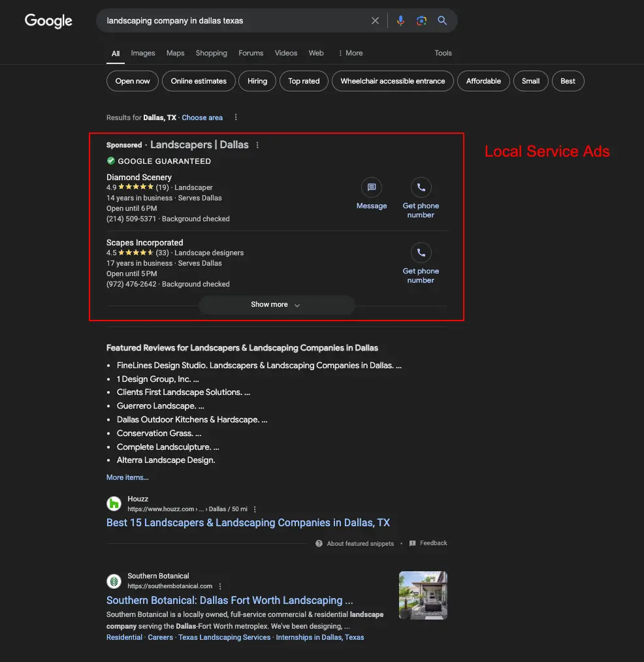Open three-dot menu for Southern Botanical result
The image size is (644, 662).
click(220, 586)
